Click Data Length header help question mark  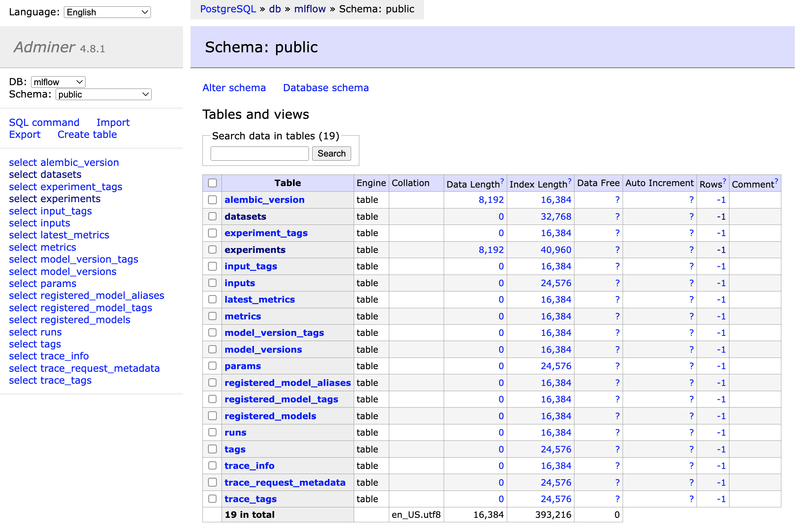point(502,181)
